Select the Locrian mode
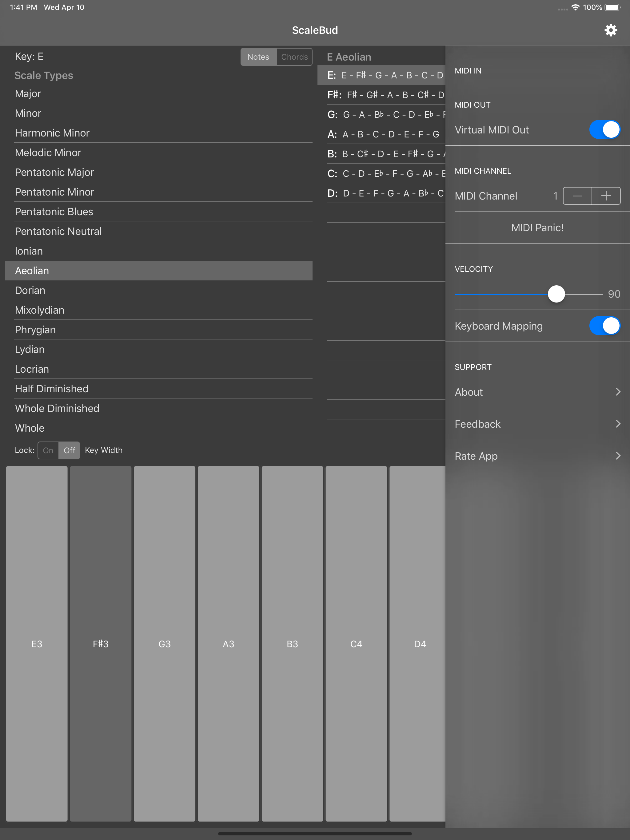The height and width of the screenshot is (840, 630). tap(158, 369)
